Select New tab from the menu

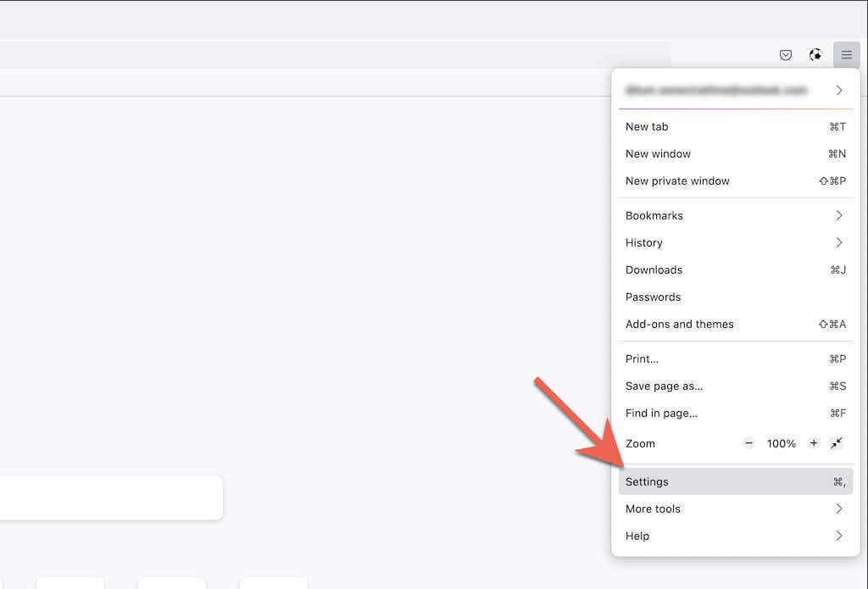coord(735,127)
